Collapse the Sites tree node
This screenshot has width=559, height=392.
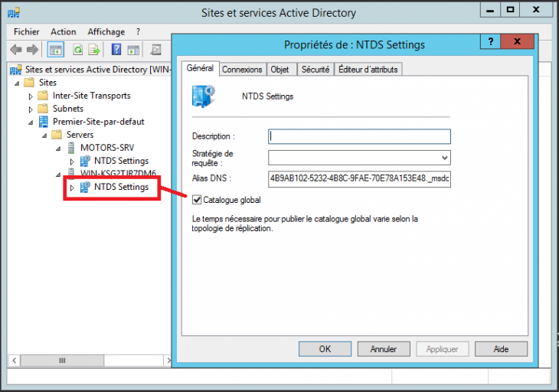(17, 83)
